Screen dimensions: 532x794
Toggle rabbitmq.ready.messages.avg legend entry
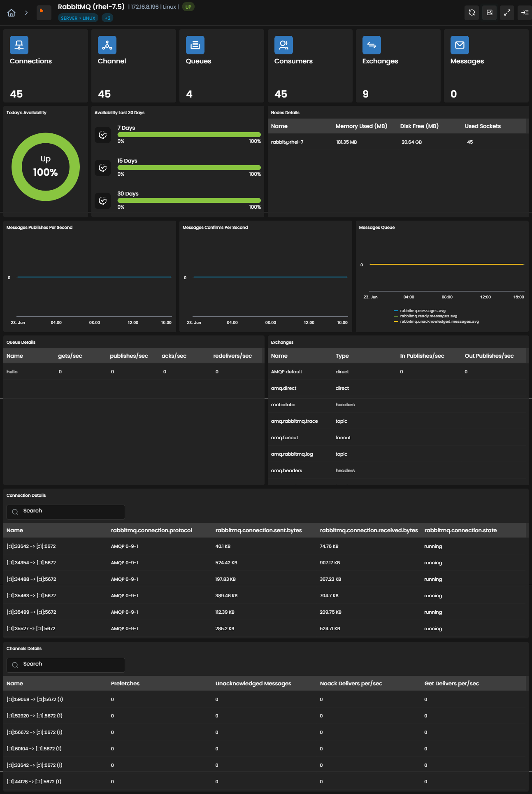[x=425, y=316]
